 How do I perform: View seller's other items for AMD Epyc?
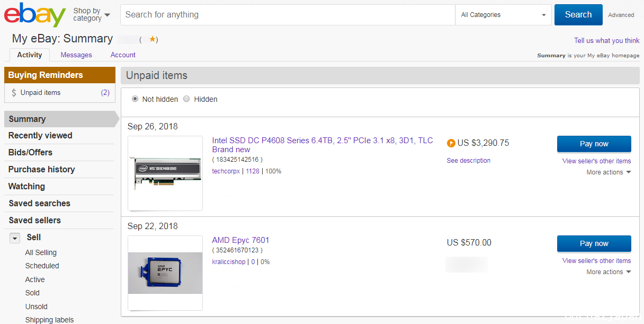pyautogui.click(x=596, y=261)
